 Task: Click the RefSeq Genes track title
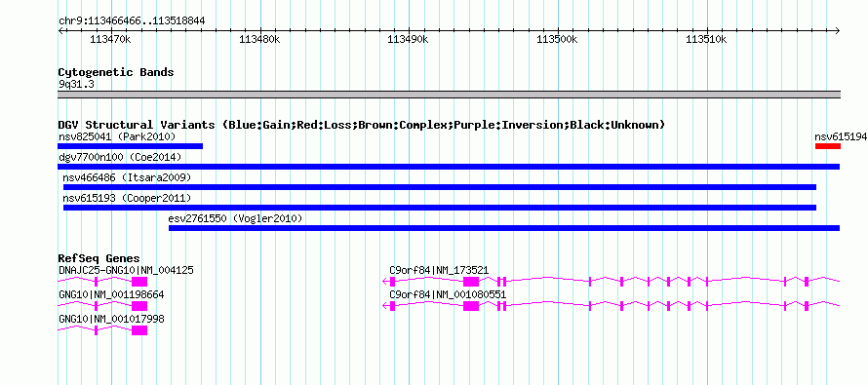click(99, 258)
